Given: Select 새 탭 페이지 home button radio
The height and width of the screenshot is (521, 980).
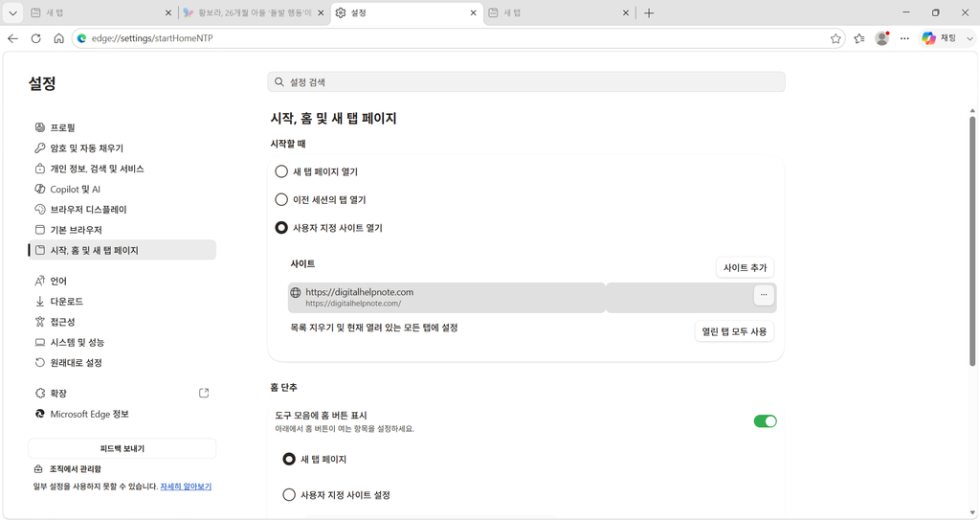Looking at the screenshot, I should tap(289, 459).
